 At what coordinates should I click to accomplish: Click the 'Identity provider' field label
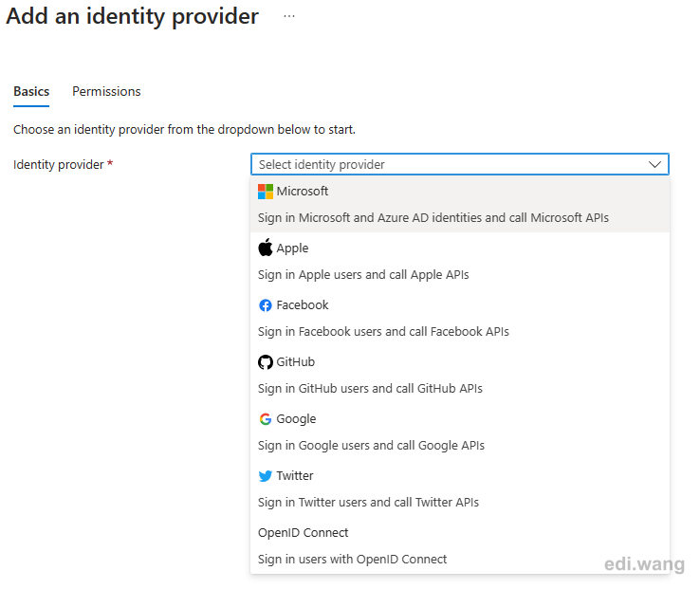coord(59,165)
